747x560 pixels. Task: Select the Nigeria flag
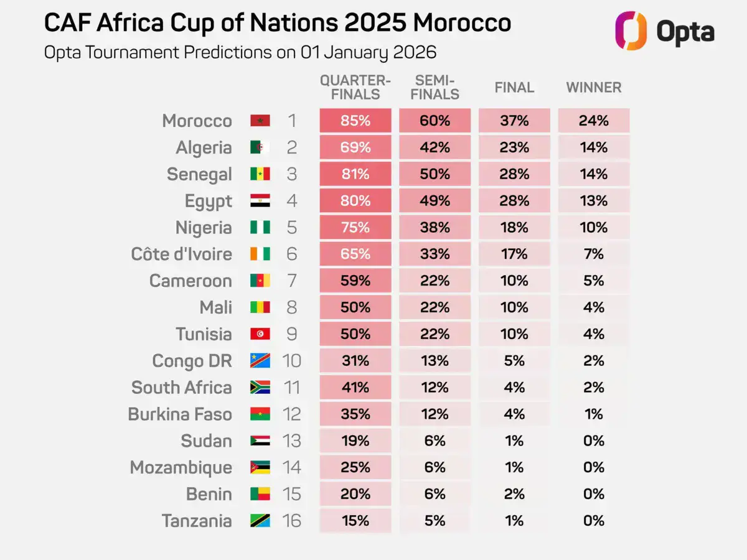[260, 228]
